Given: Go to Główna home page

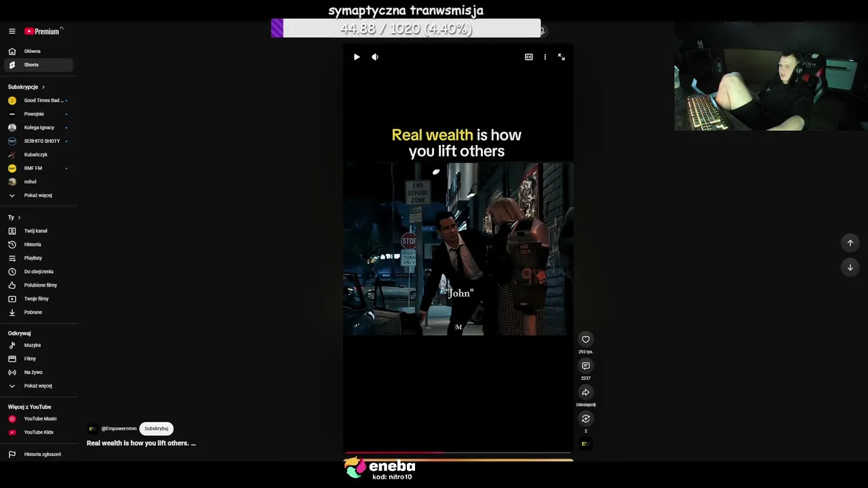Looking at the screenshot, I should [x=39, y=52].
